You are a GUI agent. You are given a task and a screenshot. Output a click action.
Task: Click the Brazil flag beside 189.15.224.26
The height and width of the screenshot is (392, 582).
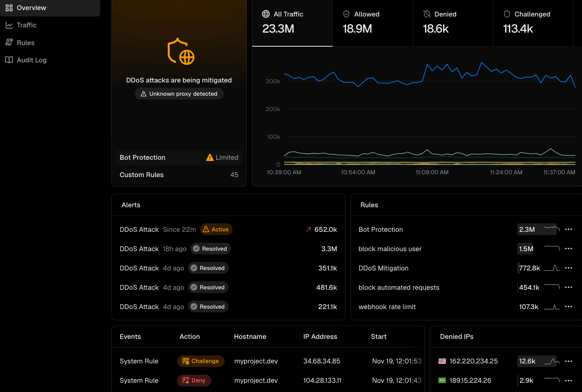(x=443, y=380)
